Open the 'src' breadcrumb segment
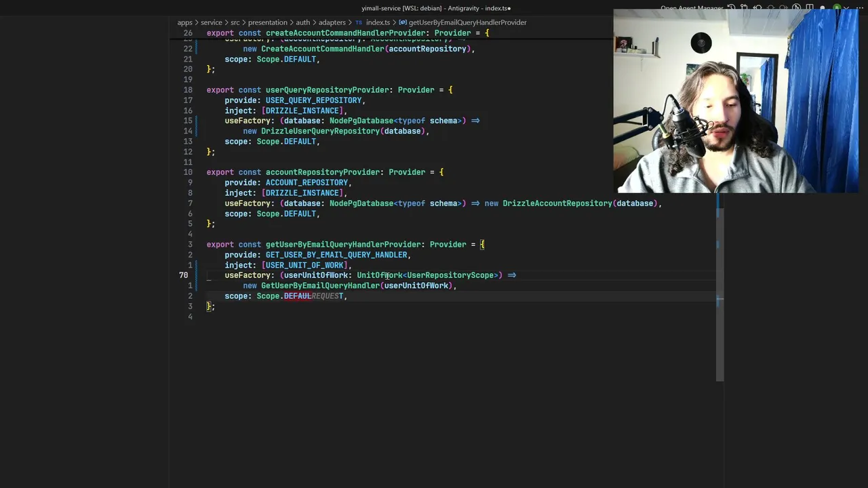 (x=235, y=22)
